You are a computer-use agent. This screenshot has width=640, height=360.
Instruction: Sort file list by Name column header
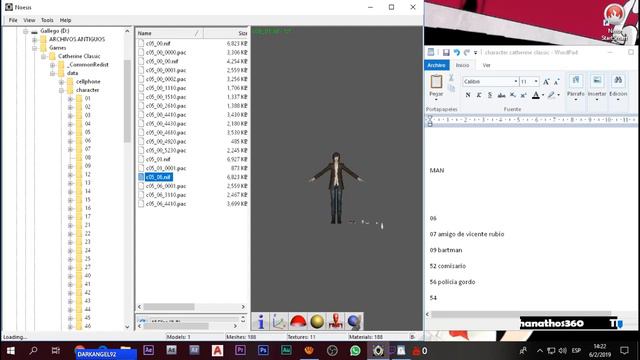tap(169, 33)
